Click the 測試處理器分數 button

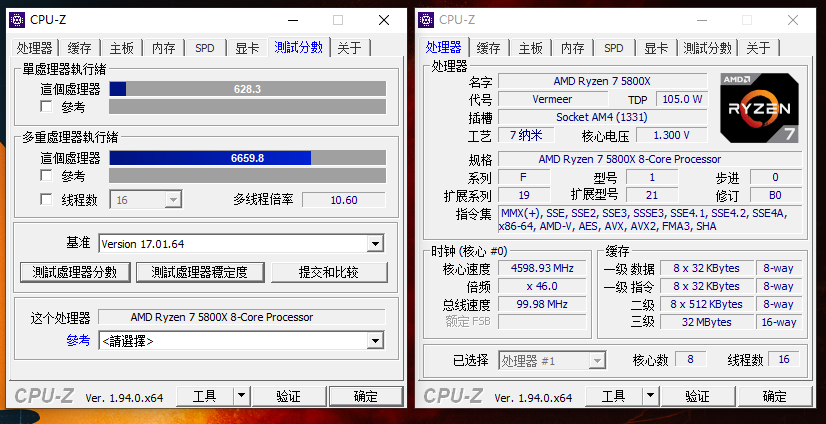point(75,272)
